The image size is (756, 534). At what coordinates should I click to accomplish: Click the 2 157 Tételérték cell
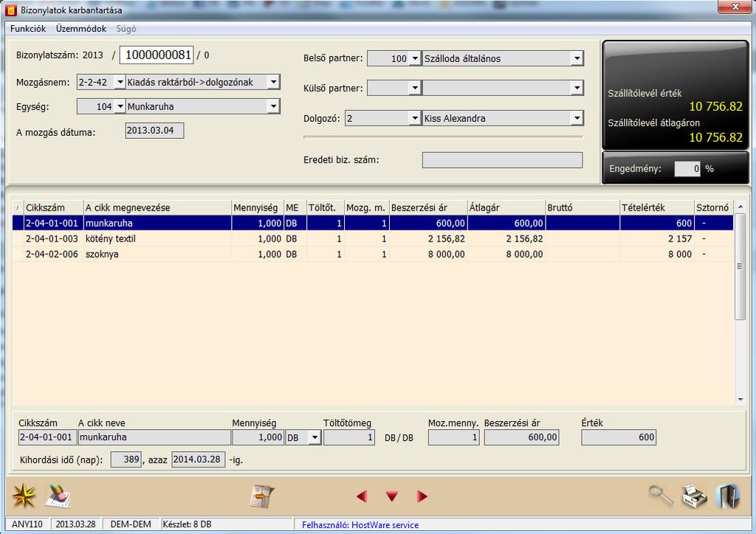[656, 239]
